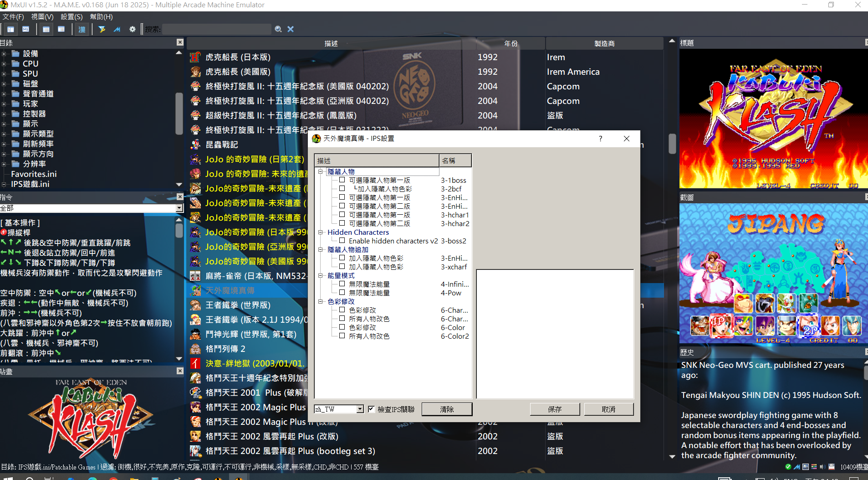
Task: Enable checkbox for 3-2bcf patch
Action: (x=342, y=189)
